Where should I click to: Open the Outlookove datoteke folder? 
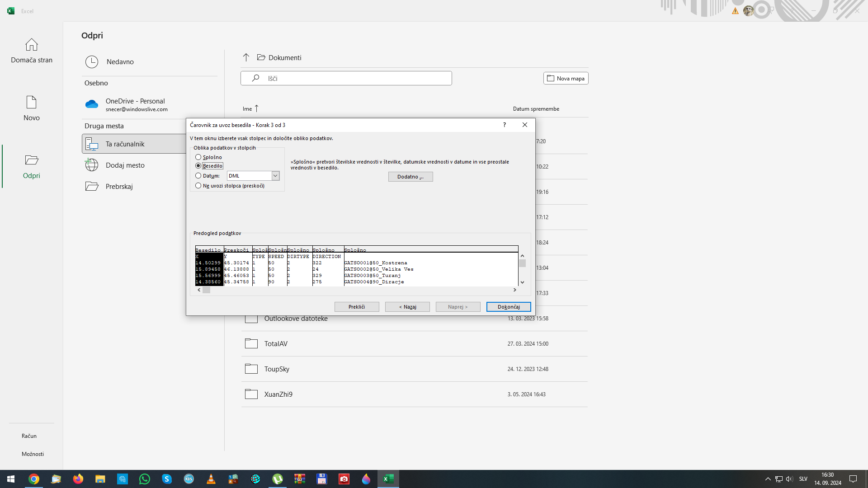pyautogui.click(x=414, y=319)
